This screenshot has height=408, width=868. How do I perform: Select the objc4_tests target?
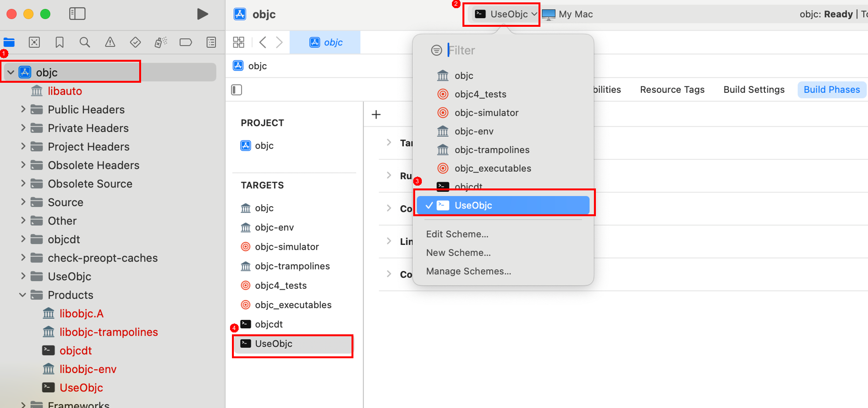click(x=280, y=286)
